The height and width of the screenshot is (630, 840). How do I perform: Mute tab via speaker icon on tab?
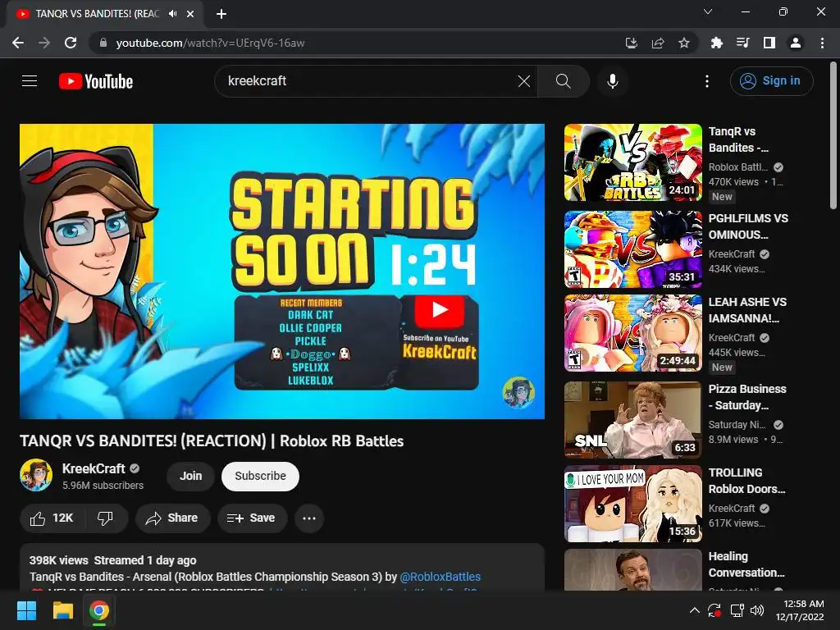click(172, 14)
